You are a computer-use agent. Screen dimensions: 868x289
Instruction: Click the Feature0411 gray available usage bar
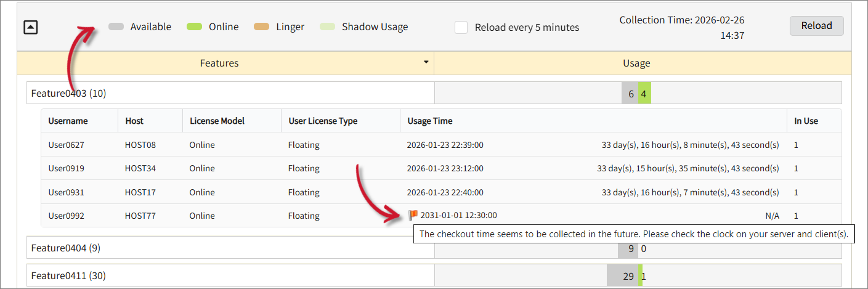point(622,276)
